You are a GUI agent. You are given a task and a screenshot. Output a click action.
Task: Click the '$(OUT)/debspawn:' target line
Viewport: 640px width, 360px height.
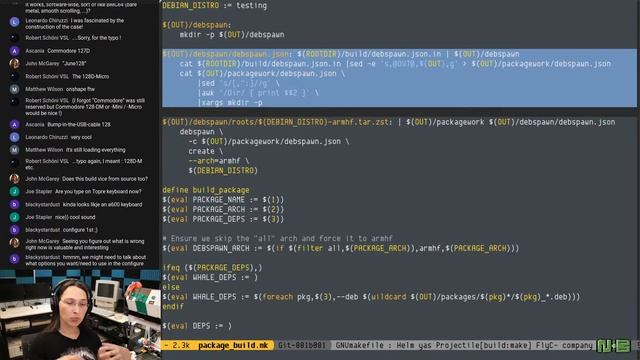[197, 25]
